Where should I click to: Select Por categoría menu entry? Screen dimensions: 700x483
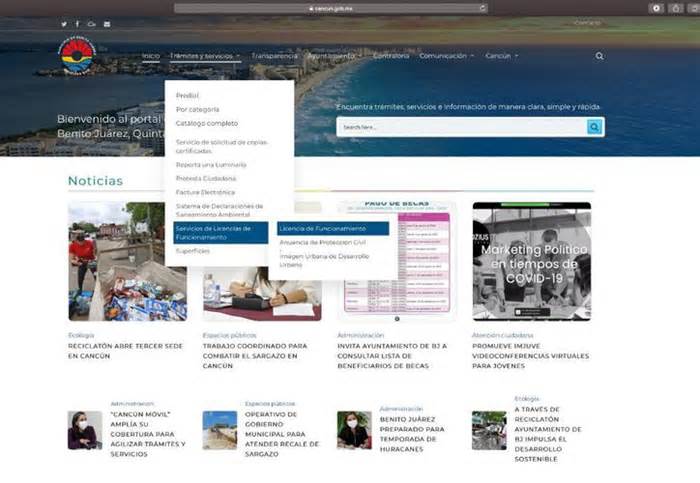tap(197, 109)
